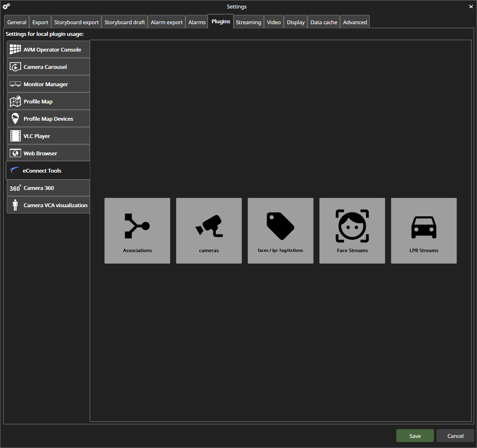Image resolution: width=477 pixels, height=448 pixels.
Task: Select the AVM Operator Console plugin
Action: (x=48, y=49)
